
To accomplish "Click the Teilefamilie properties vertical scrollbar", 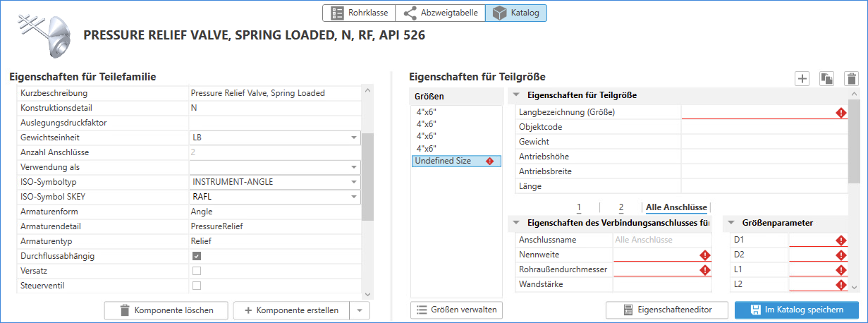I will coord(367,177).
